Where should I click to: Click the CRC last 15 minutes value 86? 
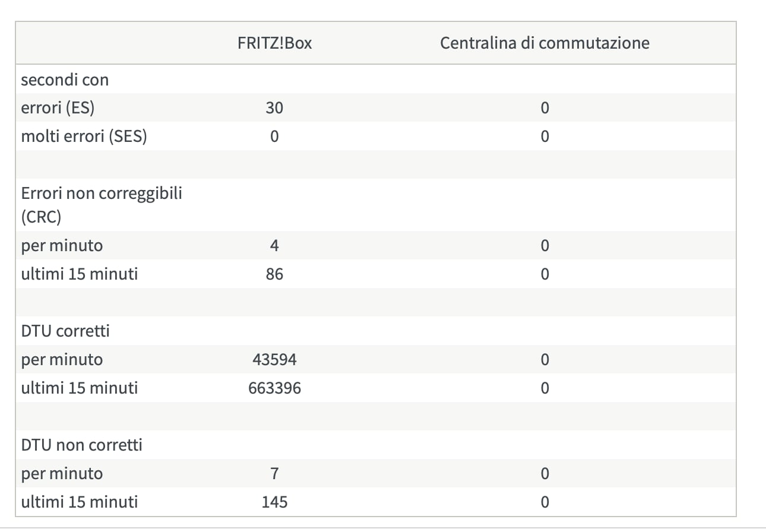274,274
